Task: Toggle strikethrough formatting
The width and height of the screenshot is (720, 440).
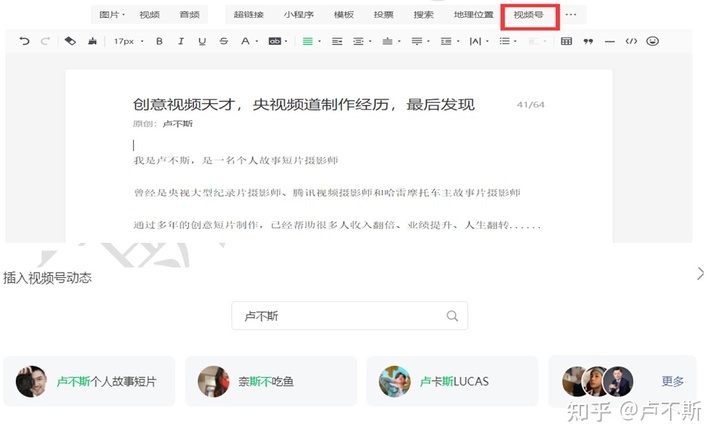Action: 224,41
